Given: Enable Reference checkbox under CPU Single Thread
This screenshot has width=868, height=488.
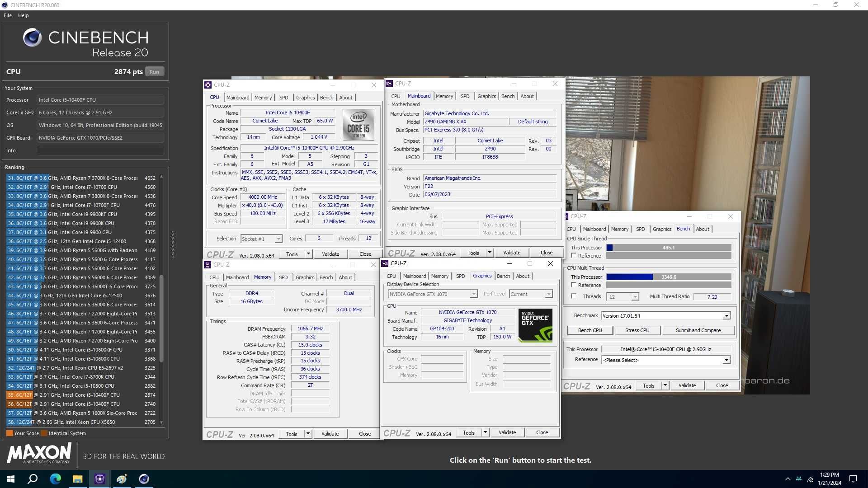Looking at the screenshot, I should point(574,256).
